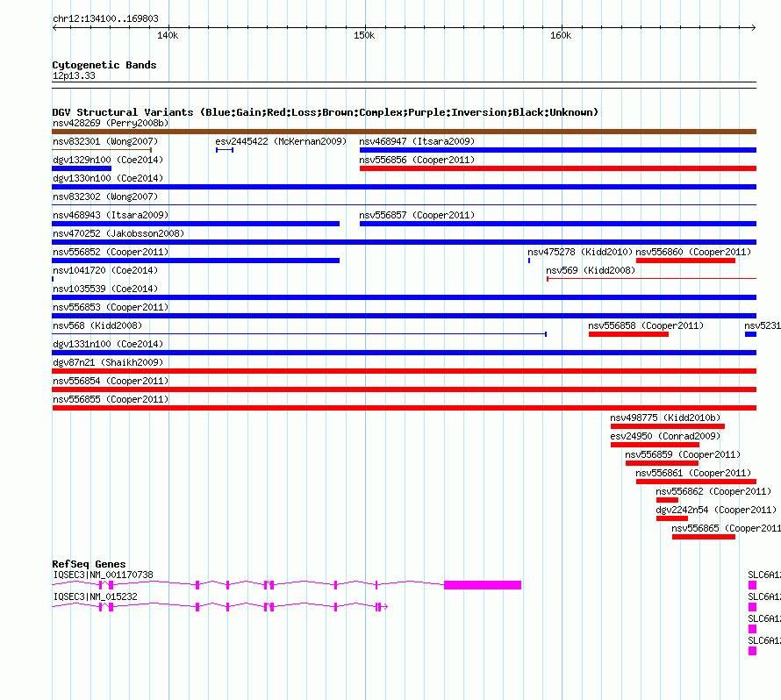781x700 pixels.
Task: Click nsv475278 (Kidd2010) variant label
Action: point(580,252)
